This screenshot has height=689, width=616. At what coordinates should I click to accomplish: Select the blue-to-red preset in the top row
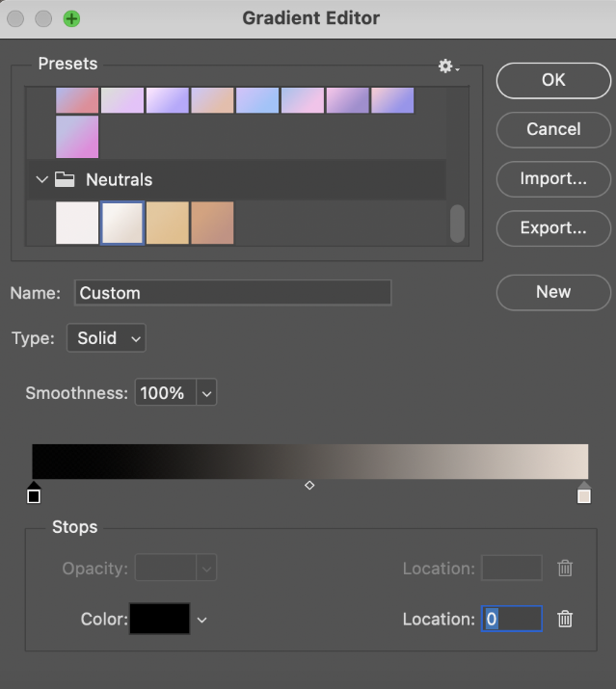pyautogui.click(x=77, y=100)
